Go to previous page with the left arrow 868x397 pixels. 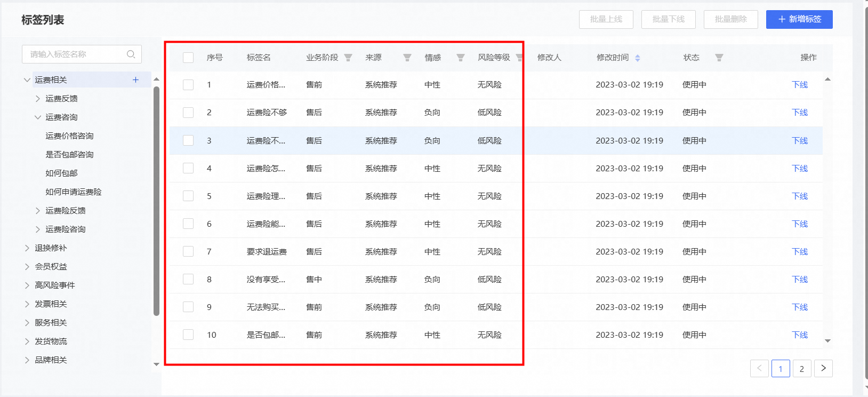759,368
